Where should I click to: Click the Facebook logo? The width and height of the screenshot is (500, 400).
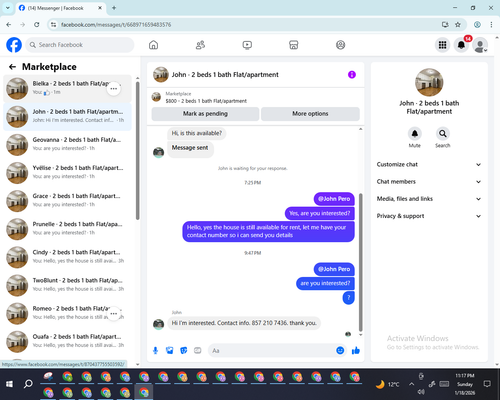(x=14, y=45)
